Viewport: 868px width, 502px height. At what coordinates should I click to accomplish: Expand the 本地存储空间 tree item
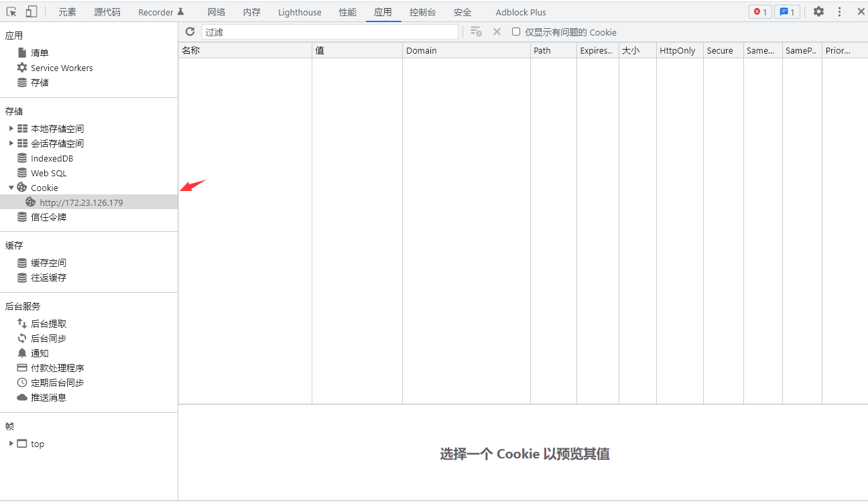pyautogui.click(x=11, y=128)
